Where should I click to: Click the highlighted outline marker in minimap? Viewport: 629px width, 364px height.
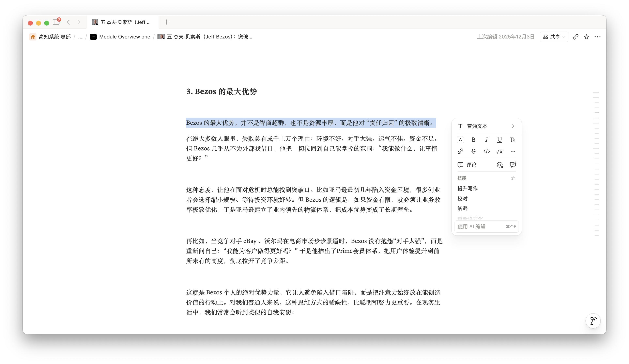pos(597,113)
